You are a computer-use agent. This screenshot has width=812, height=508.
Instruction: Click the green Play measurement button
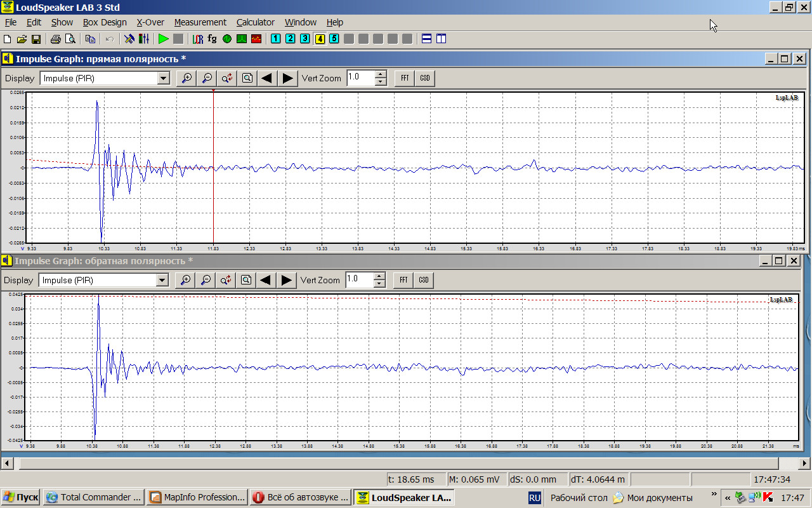tap(163, 39)
